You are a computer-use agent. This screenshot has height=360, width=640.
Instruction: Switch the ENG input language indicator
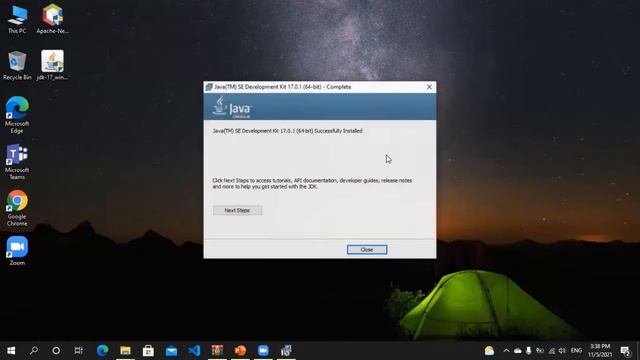[576, 351]
